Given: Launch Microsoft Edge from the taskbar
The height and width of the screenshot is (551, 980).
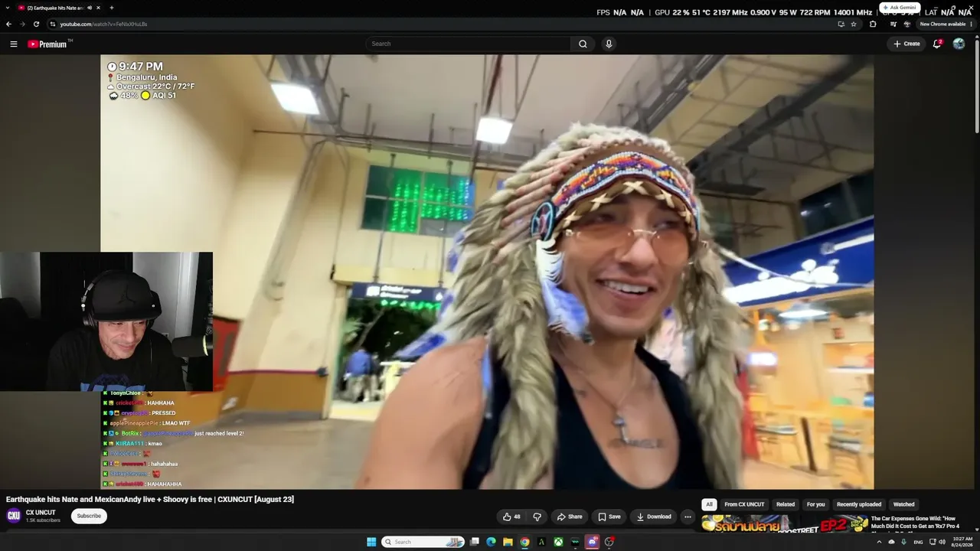Looking at the screenshot, I should pos(491,542).
